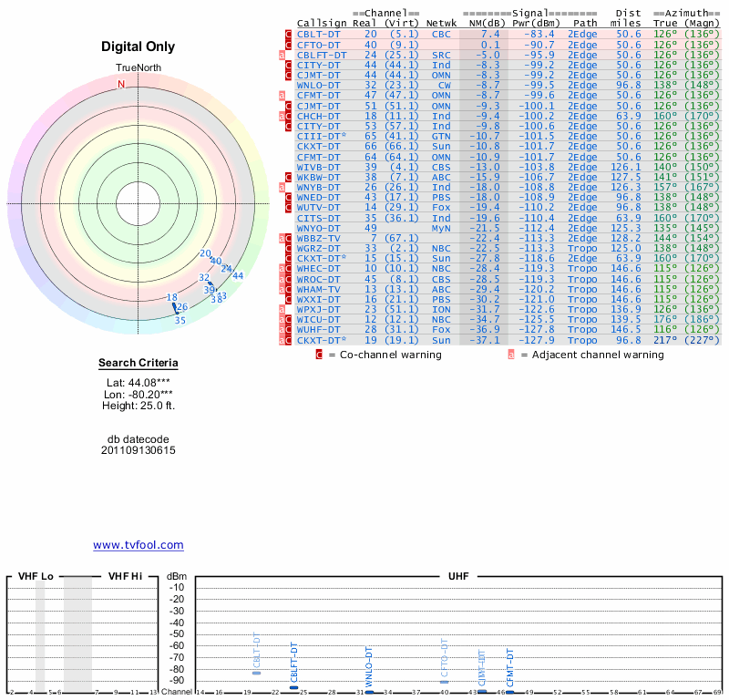Click the co-channel warning icon beside WUTV-DT

[290, 209]
